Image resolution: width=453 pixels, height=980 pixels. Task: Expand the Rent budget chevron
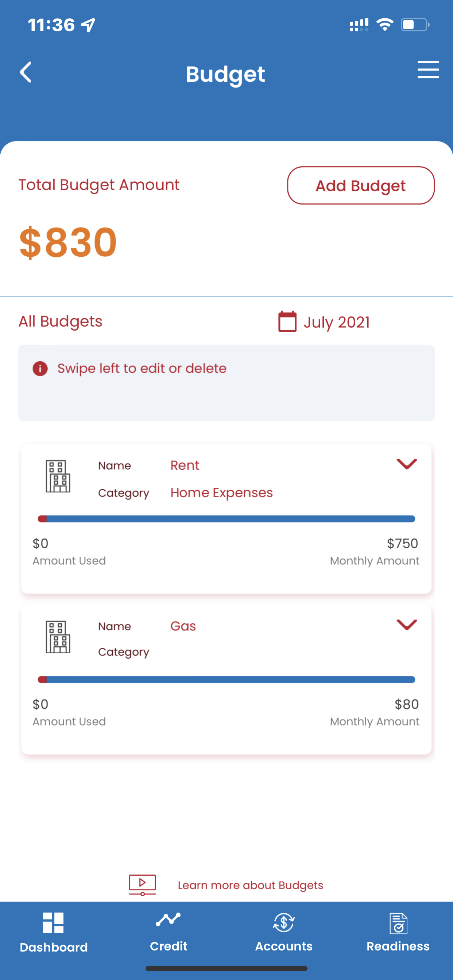(407, 464)
